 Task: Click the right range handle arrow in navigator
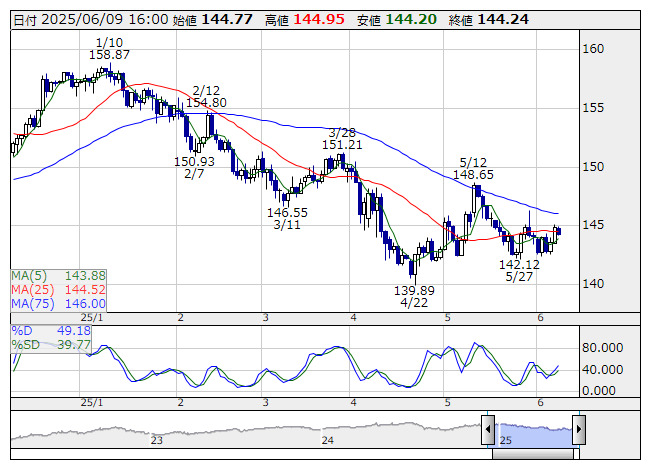point(578,431)
